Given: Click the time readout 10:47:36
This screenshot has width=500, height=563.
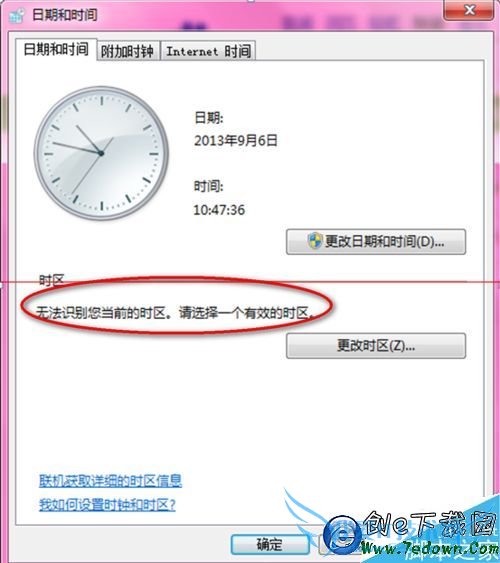Looking at the screenshot, I should pos(219,210).
